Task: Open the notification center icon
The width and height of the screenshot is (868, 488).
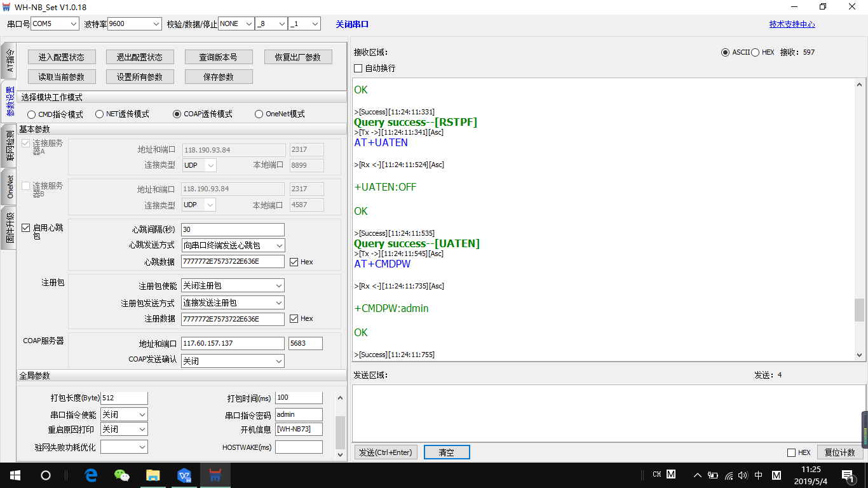Action: point(847,475)
